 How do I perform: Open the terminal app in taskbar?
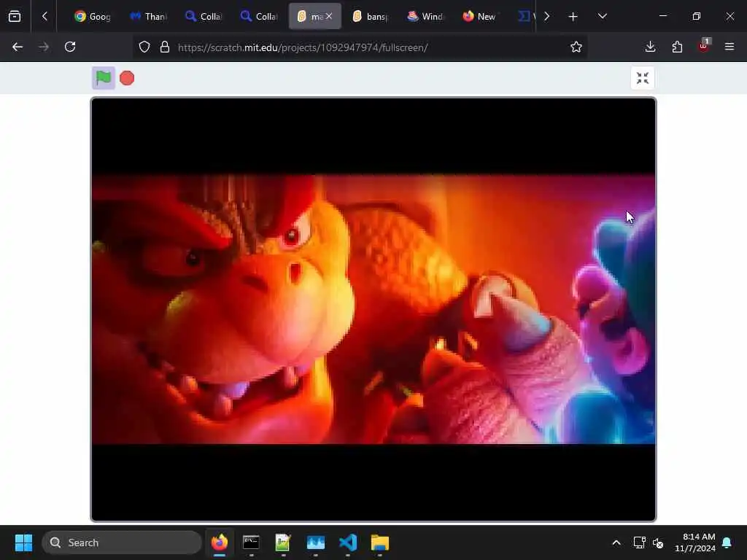click(251, 542)
